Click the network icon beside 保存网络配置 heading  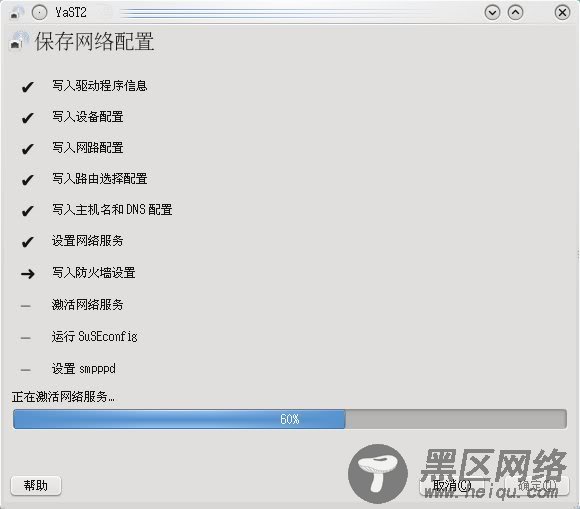[19, 41]
